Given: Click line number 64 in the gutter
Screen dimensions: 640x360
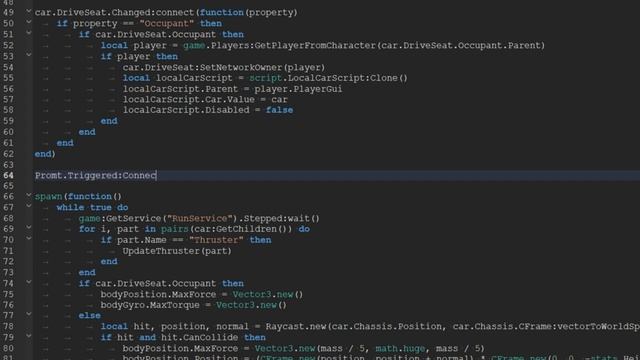Looking at the screenshot, I should tap(8, 176).
